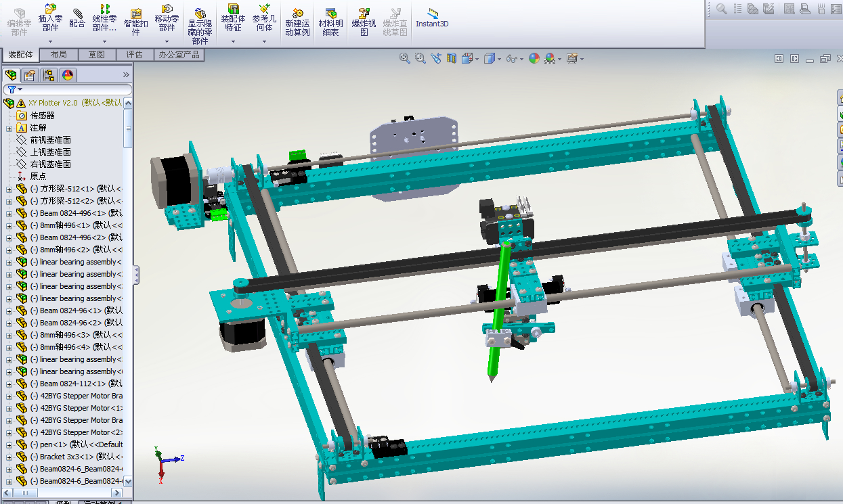Open the FeatureManager design tree tab icon
Image resolution: width=843 pixels, height=504 pixels.
click(x=11, y=75)
